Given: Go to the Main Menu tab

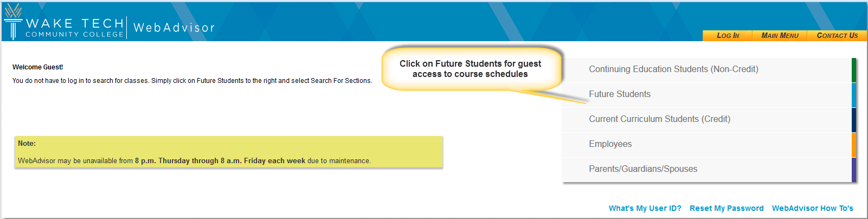Looking at the screenshot, I should click(780, 35).
